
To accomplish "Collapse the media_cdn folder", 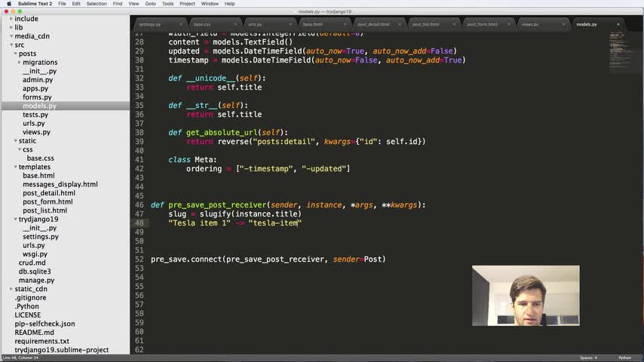I will (x=11, y=36).
